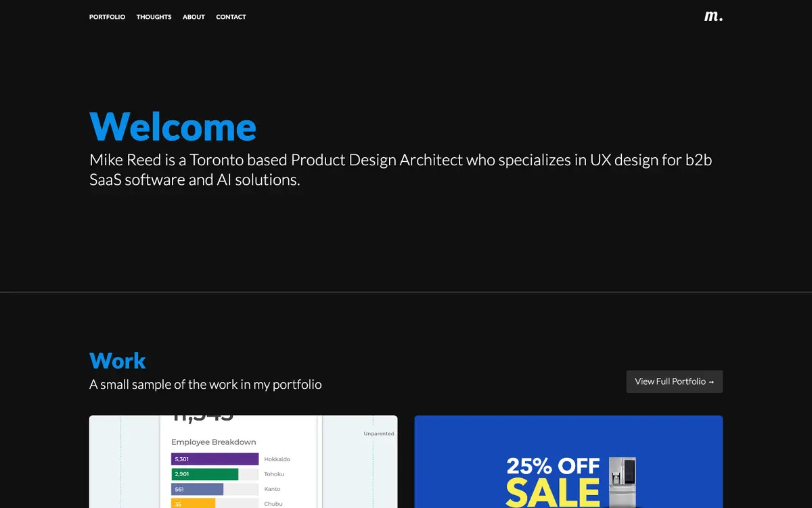Click the 'm.' site logo
The image size is (812, 508).
coord(713,16)
